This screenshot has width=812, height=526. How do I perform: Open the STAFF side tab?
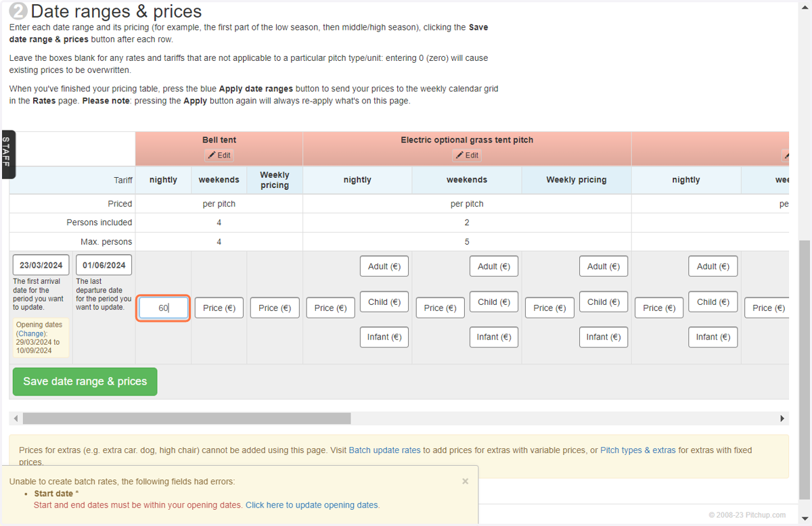pyautogui.click(x=7, y=154)
